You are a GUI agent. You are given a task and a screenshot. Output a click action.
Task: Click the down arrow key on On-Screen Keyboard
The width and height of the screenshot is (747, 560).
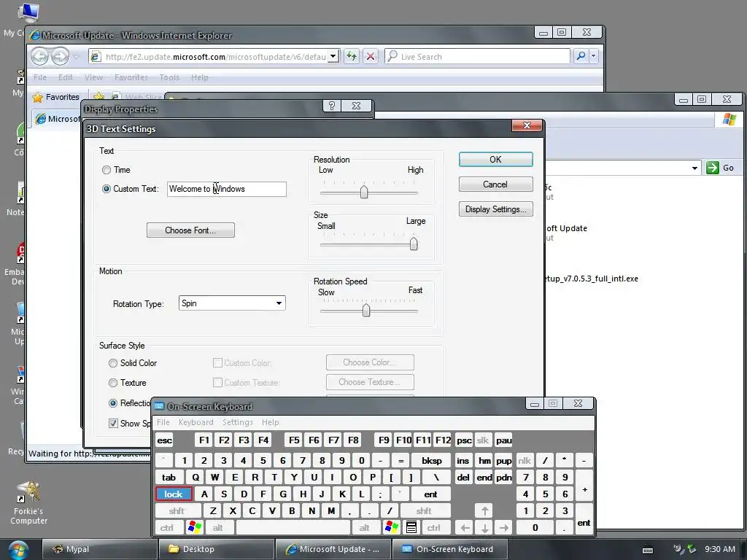484,528
